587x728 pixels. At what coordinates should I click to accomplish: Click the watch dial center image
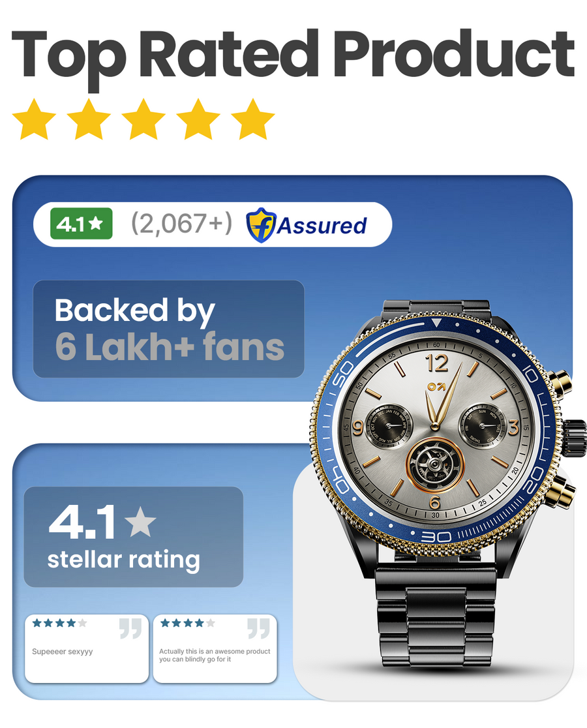[435, 426]
